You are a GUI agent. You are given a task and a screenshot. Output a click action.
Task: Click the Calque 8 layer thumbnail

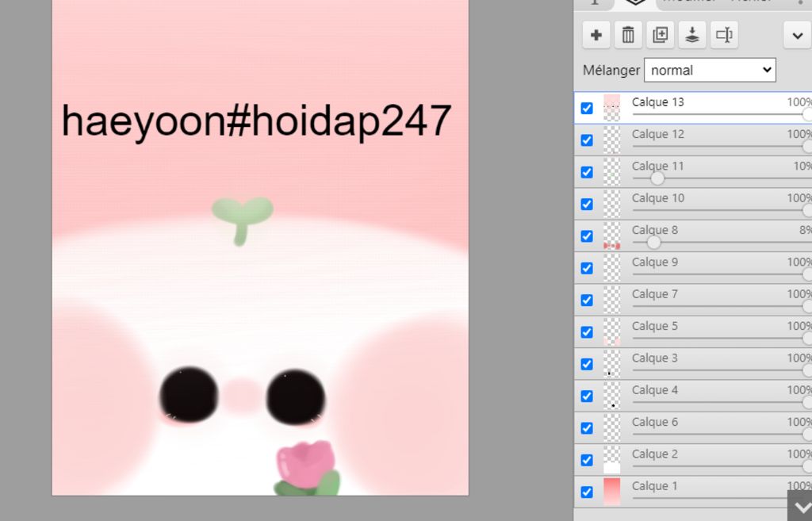(611, 236)
